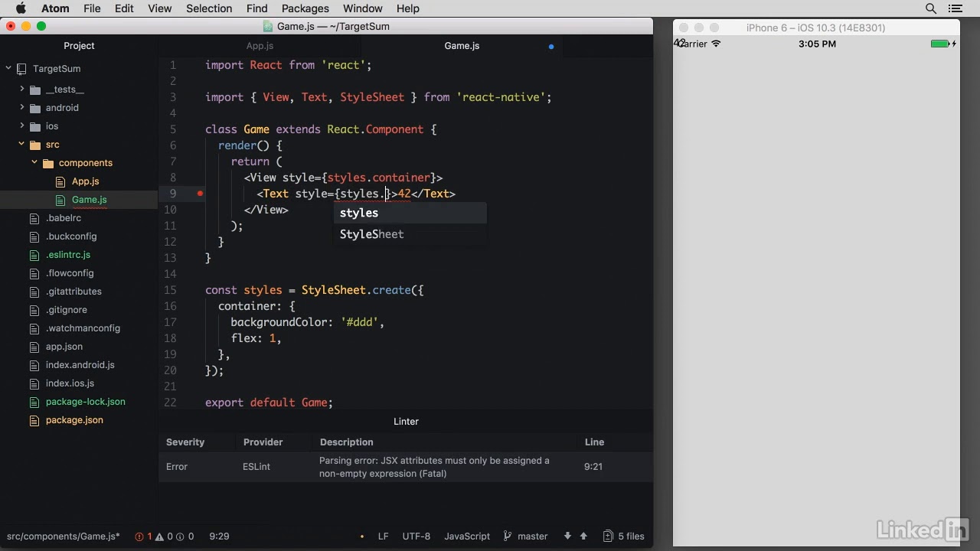
Task: Open the Help menu
Action: tap(407, 8)
